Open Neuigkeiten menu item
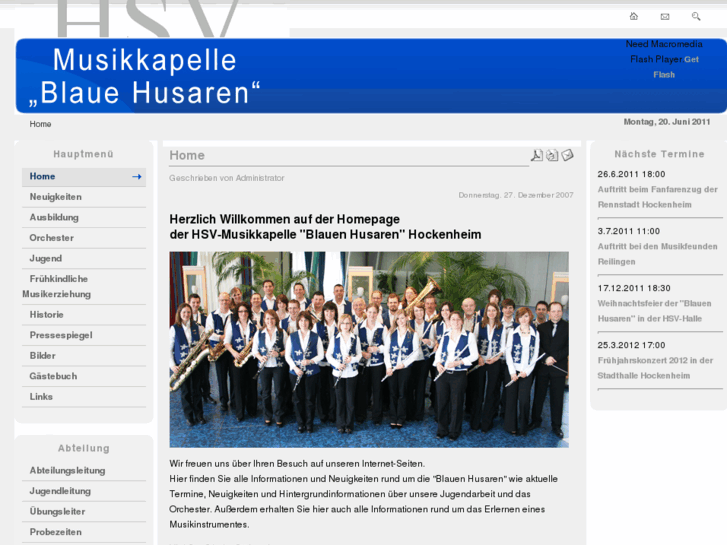 click(x=84, y=197)
